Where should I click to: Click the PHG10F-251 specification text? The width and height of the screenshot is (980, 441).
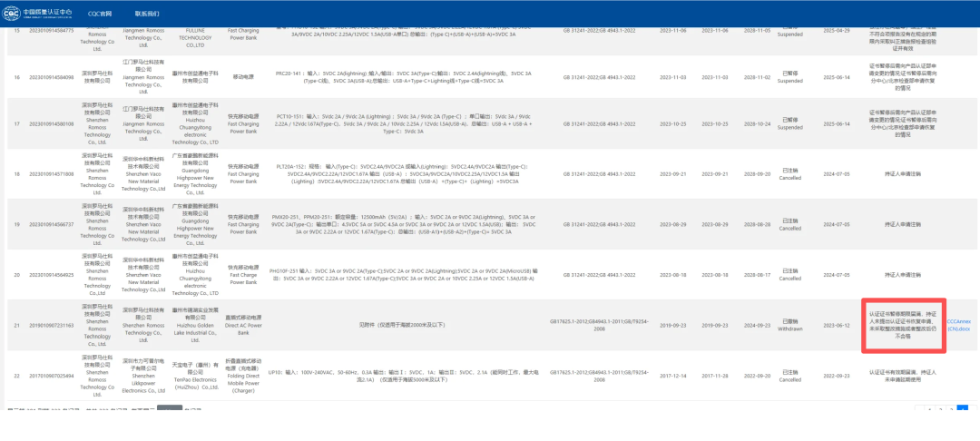click(405, 275)
